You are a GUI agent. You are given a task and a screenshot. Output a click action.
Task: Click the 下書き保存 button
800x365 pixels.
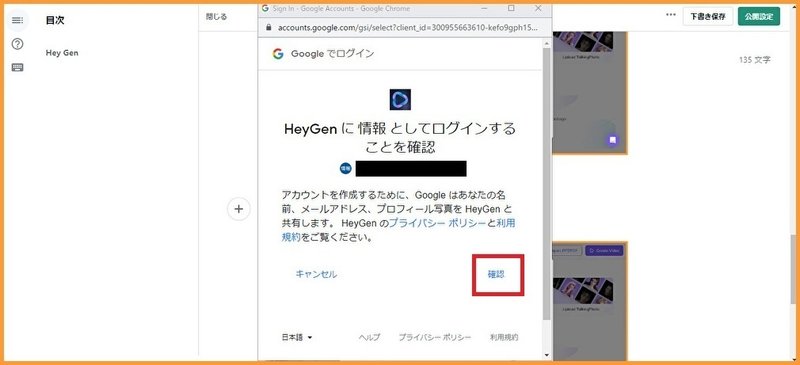coord(708,16)
